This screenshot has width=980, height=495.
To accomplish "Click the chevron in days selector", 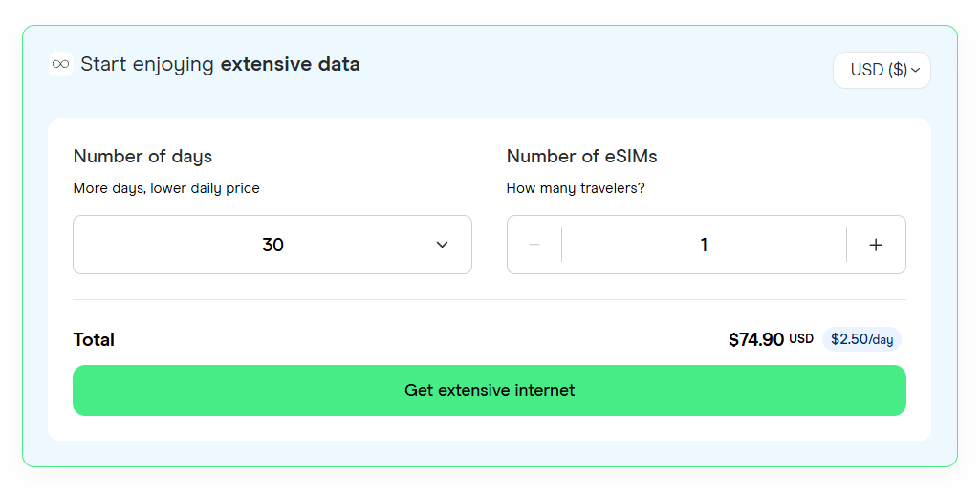I will click(442, 245).
